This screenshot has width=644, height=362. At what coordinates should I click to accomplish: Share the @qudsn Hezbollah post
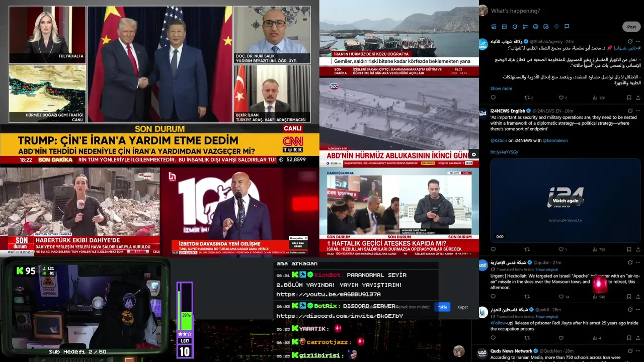click(638, 297)
